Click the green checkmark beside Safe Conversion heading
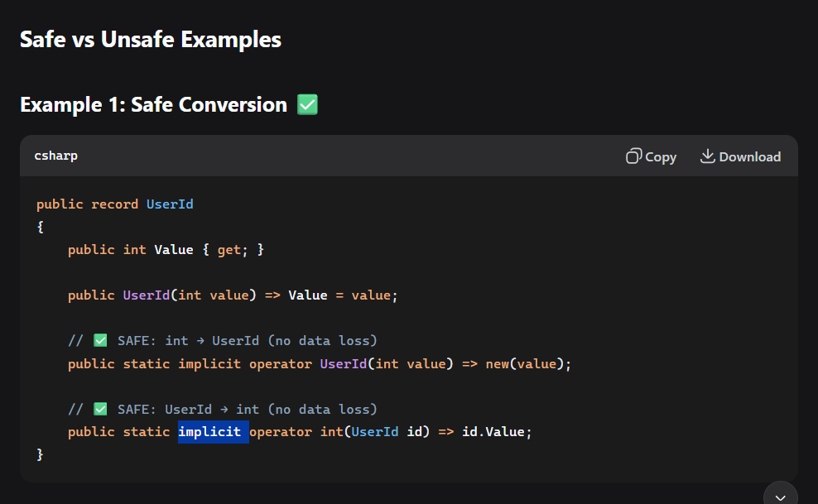The height and width of the screenshot is (504, 818). tap(307, 105)
